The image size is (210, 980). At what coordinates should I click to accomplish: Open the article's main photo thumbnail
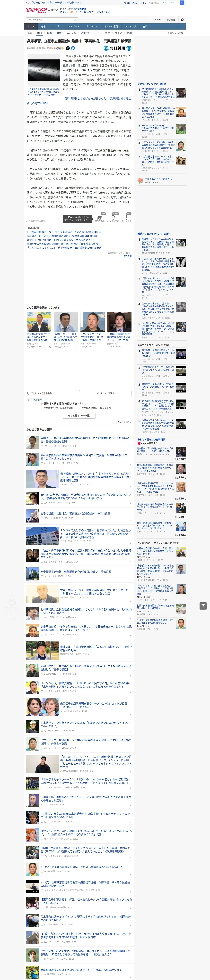click(44, 70)
